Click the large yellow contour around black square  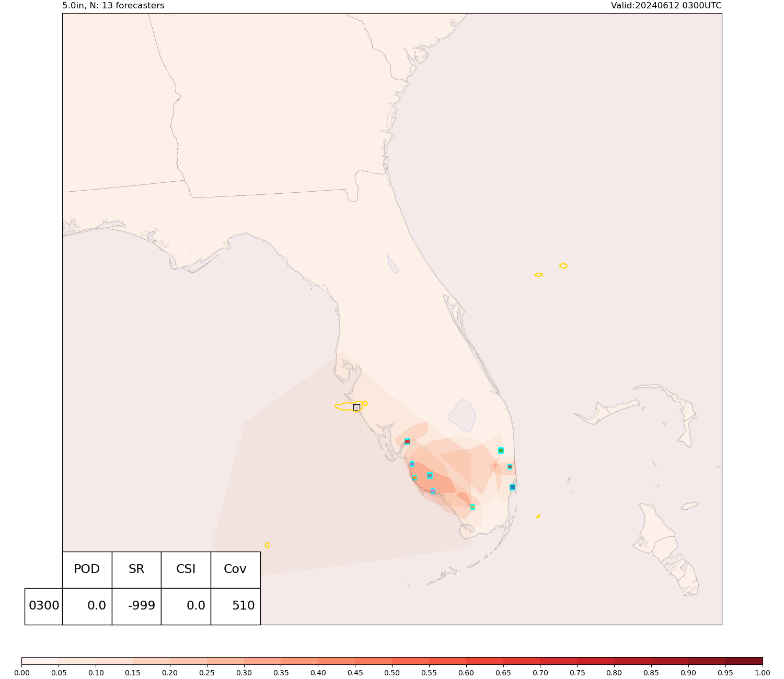[349, 406]
